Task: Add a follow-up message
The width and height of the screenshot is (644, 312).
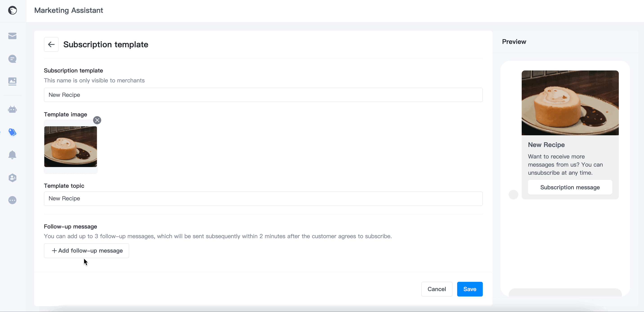Action: click(x=87, y=251)
